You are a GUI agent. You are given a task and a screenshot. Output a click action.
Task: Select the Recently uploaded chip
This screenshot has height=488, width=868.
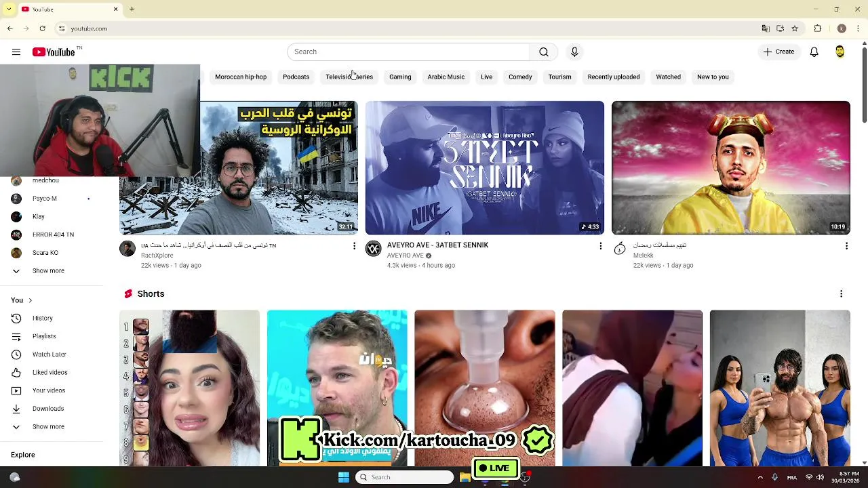tap(614, 77)
